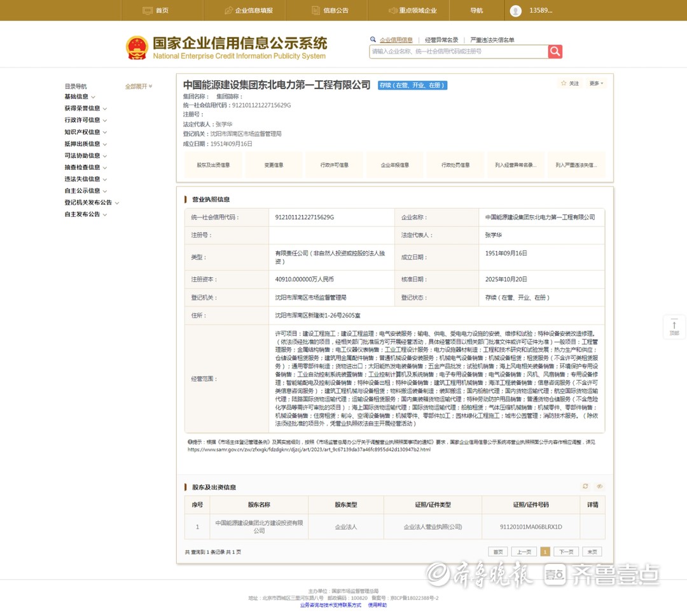Click shareholder name 中国能源建设集团北方建设投资有限公司
Viewport: 687px width, 616px height.
pyautogui.click(x=259, y=526)
